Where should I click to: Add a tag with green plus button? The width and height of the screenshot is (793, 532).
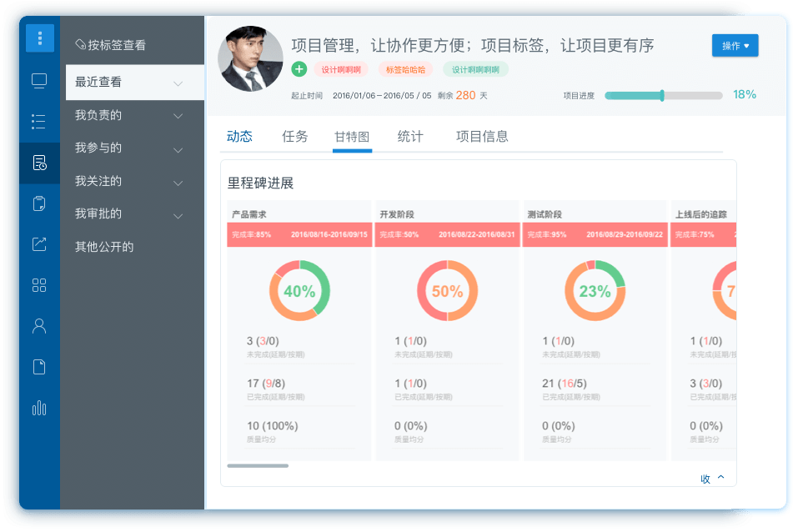299,68
